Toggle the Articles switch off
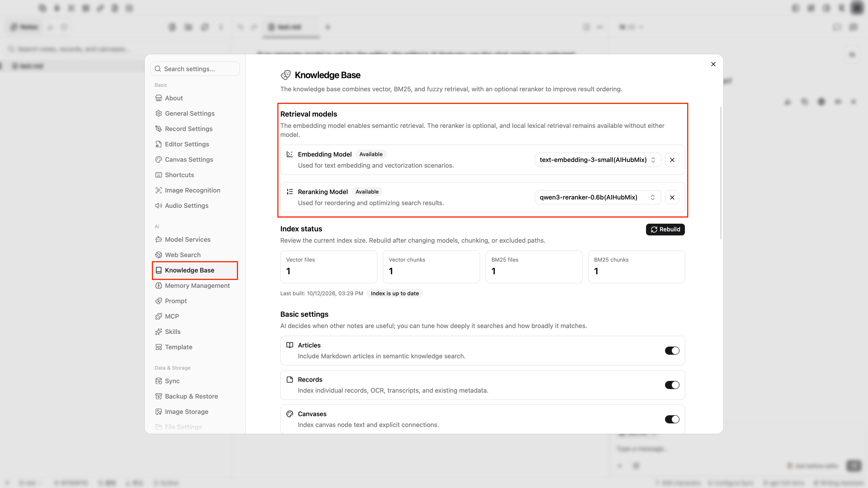This screenshot has height=488, width=868. click(x=672, y=351)
